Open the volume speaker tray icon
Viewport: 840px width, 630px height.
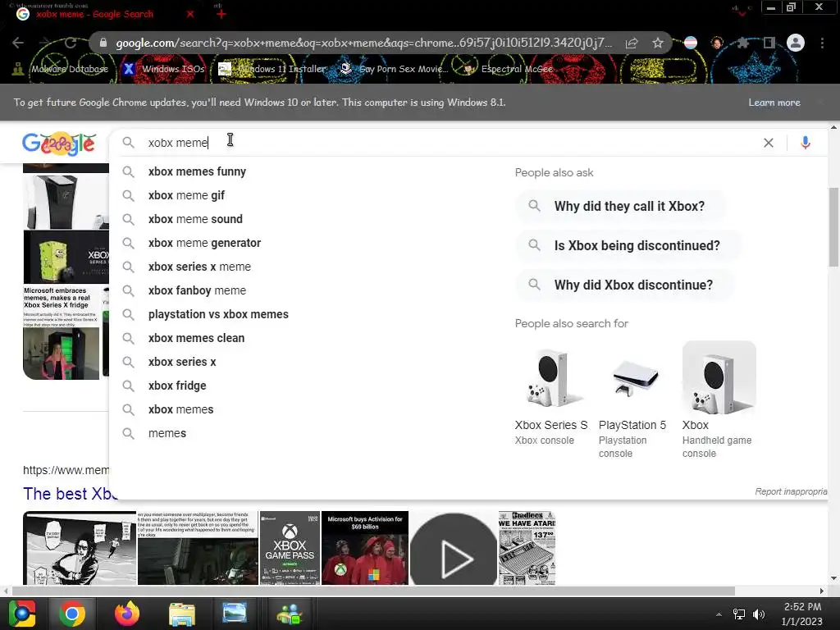(x=759, y=614)
